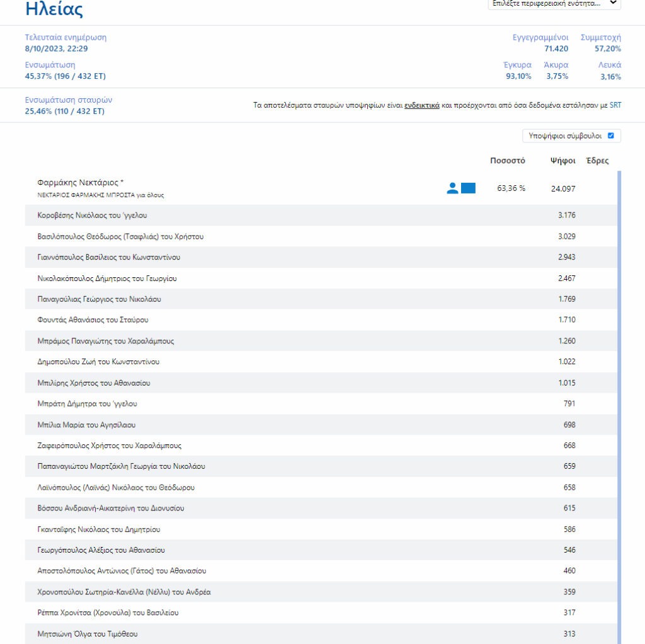This screenshot has height=644, width=645.
Task: Click the Ηλείας page heading
Action: (x=54, y=9)
